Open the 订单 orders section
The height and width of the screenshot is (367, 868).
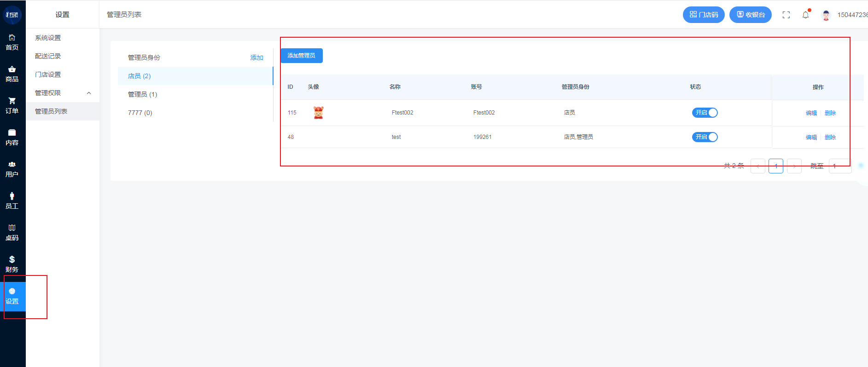coord(12,106)
